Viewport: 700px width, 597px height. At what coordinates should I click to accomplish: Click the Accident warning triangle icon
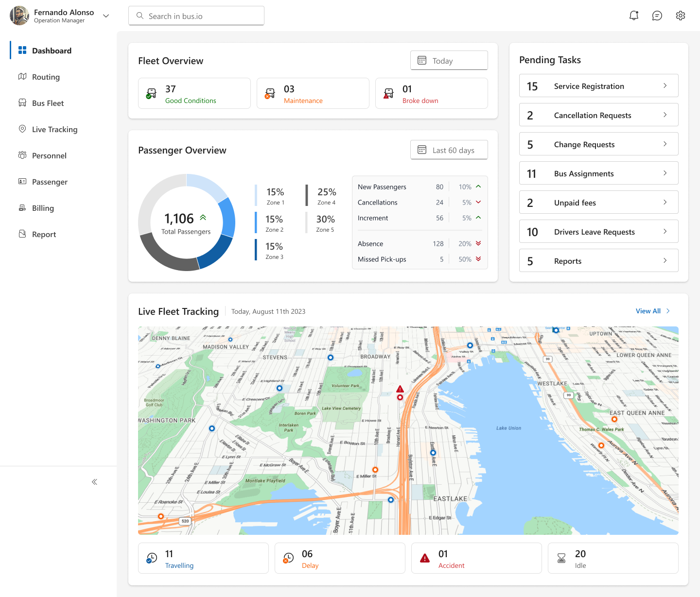tap(425, 558)
